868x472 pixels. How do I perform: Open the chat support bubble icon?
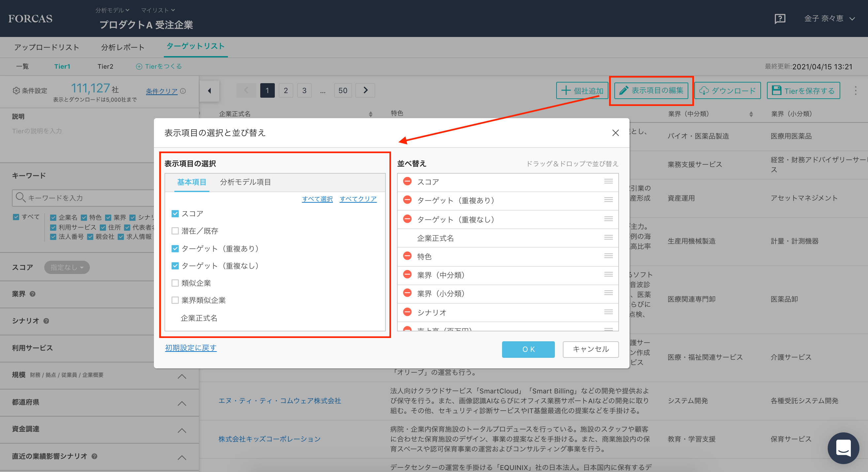pos(843,448)
